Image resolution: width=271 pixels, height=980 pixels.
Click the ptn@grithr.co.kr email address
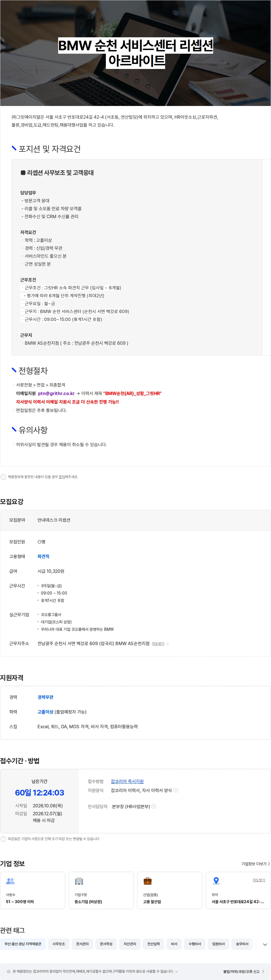pos(56,393)
